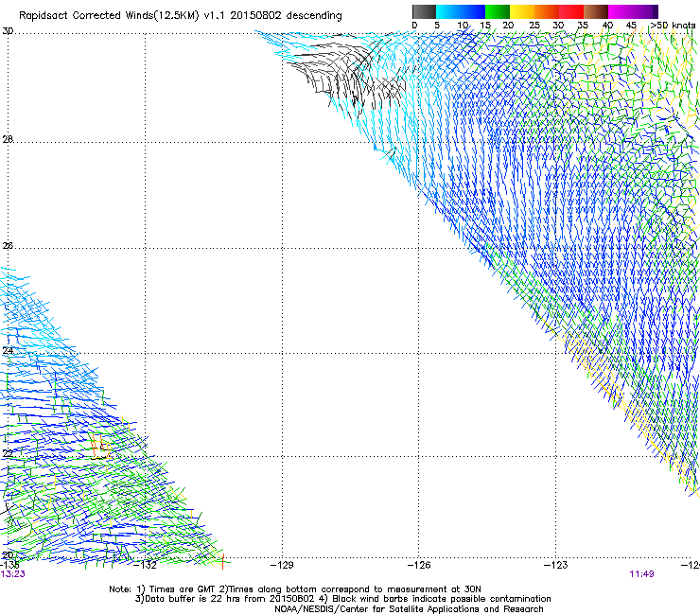Click the longitude label '-126' on the bottom axis
The height and width of the screenshot is (615, 700).
pos(419,565)
